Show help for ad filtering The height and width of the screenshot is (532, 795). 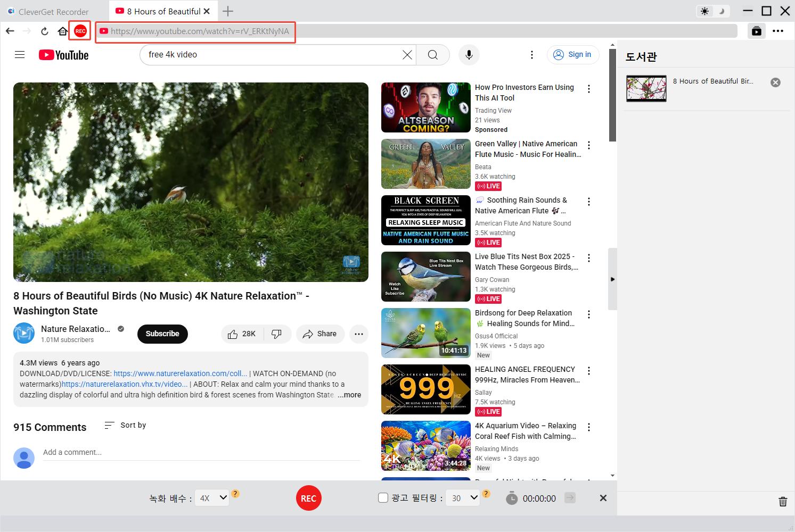click(x=486, y=494)
